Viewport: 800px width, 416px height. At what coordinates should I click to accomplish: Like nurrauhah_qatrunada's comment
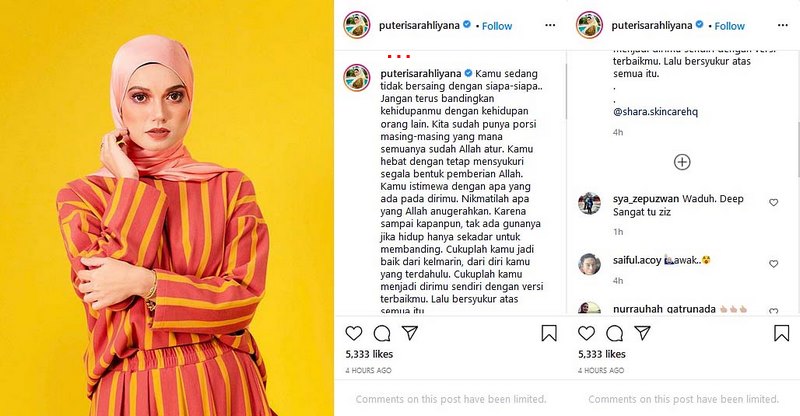click(x=773, y=311)
